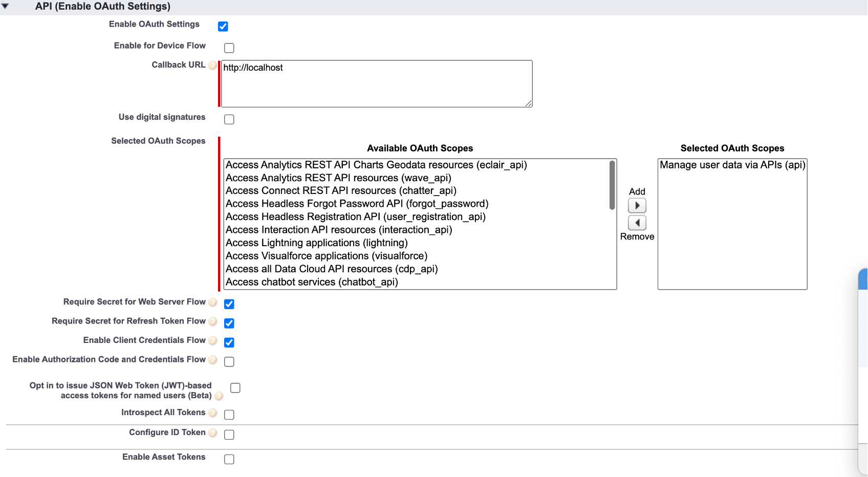Click the help icon for Introspect All Tokens
The height and width of the screenshot is (477, 868).
pos(212,413)
